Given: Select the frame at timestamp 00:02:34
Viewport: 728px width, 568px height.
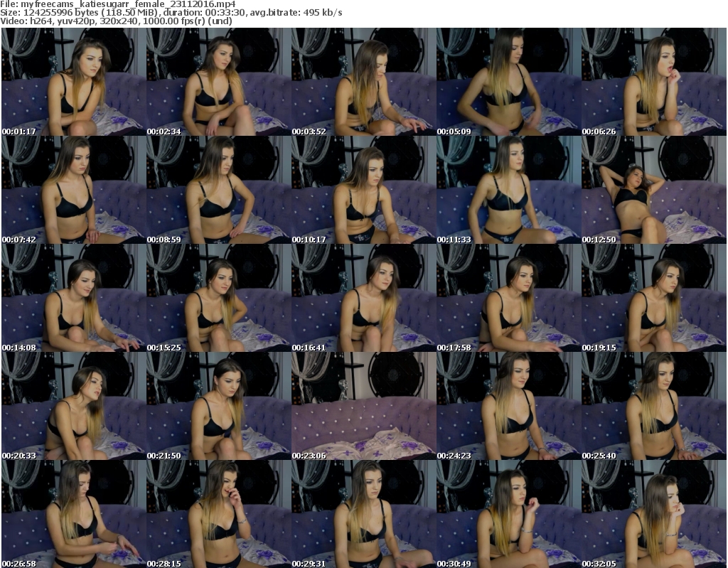Looking at the screenshot, I should [x=219, y=82].
